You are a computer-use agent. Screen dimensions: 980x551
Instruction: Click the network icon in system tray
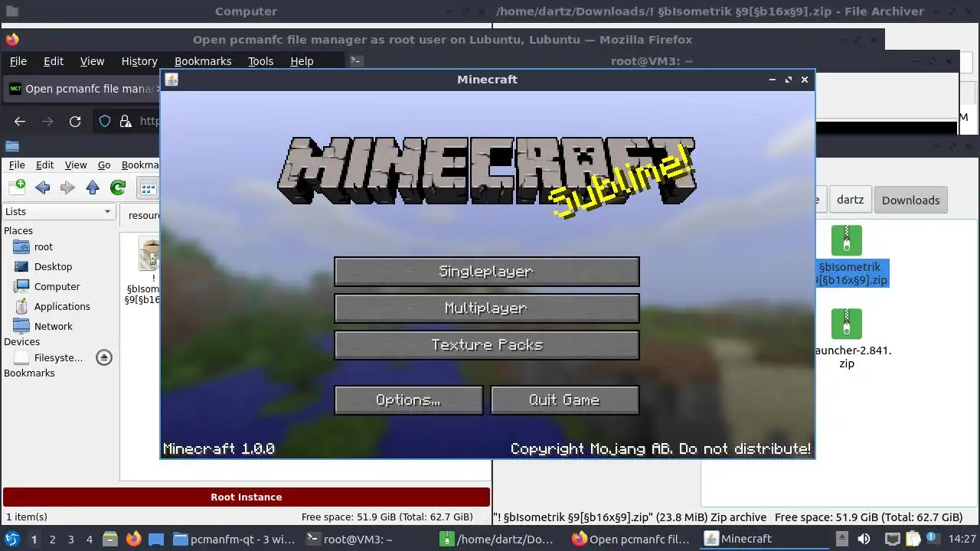892,539
